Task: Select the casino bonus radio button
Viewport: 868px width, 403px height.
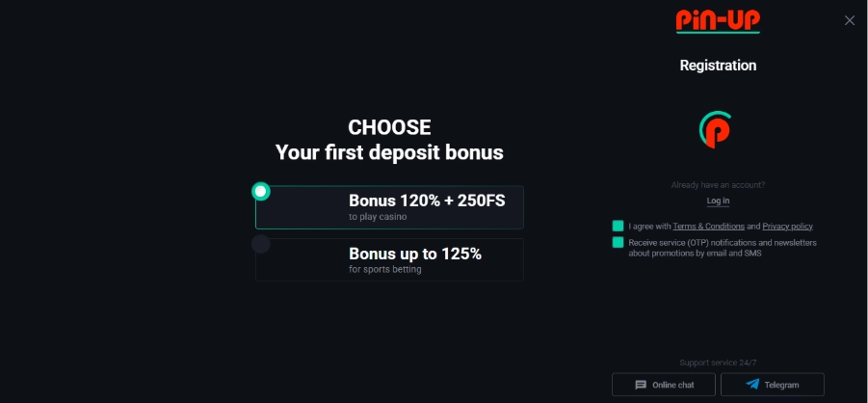Action: [260, 191]
